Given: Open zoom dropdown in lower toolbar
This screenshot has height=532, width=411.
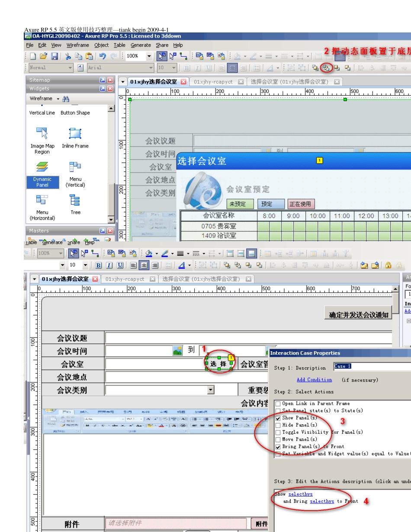Looking at the screenshot, I should 61,253.
